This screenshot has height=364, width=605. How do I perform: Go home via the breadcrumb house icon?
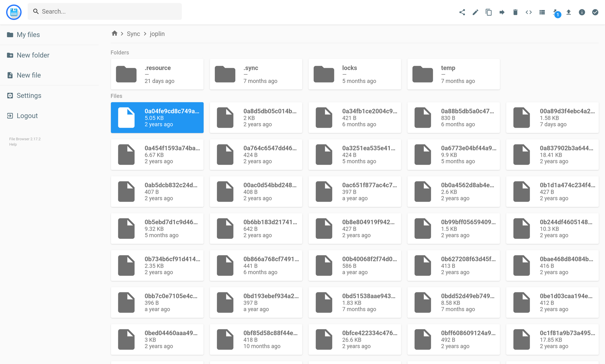114,34
